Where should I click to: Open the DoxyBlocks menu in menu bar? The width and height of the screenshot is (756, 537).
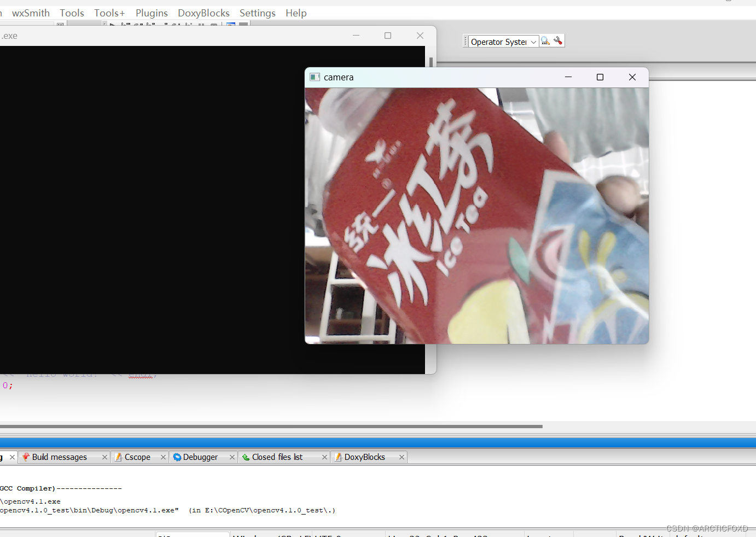tap(203, 13)
